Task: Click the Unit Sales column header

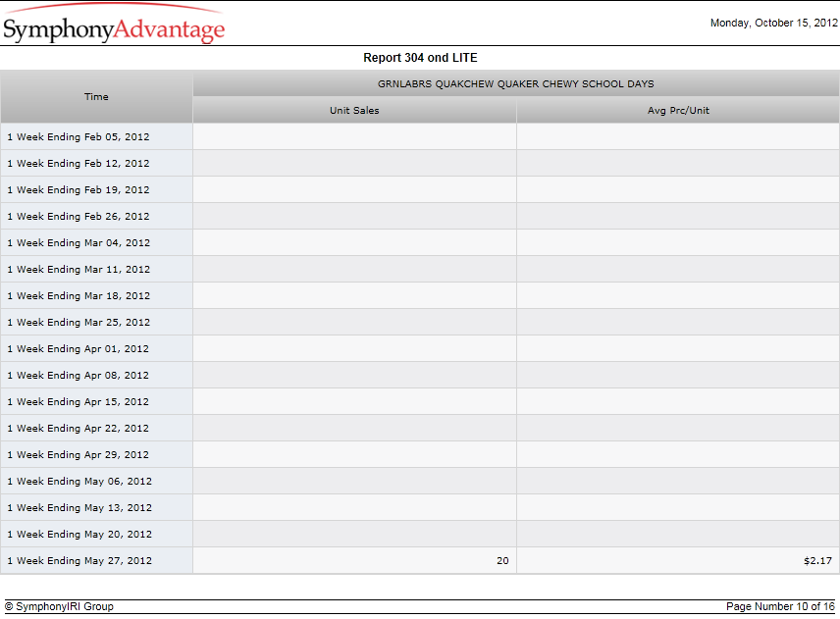Action: coord(354,110)
